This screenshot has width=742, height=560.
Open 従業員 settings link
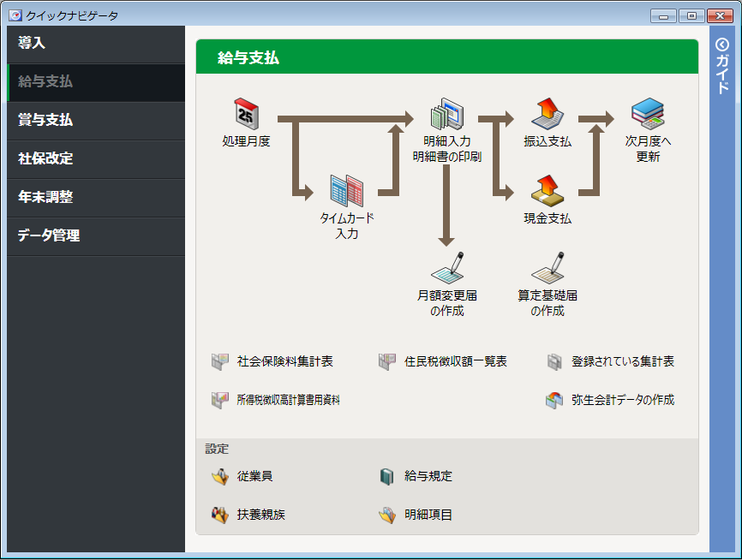pyautogui.click(x=254, y=476)
